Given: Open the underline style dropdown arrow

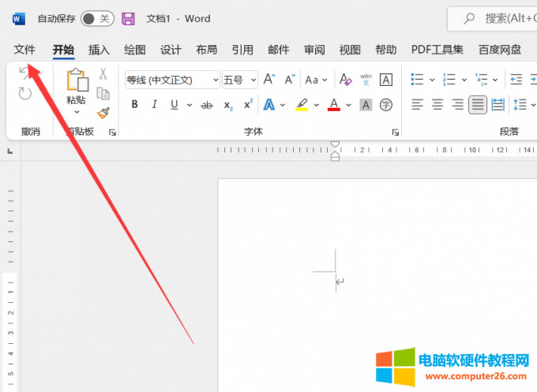Looking at the screenshot, I should click(x=187, y=105).
